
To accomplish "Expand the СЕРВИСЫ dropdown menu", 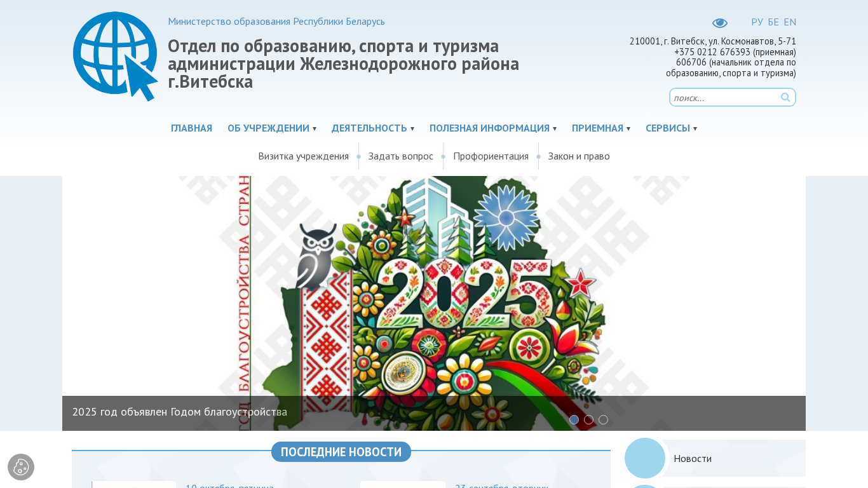I will tap(672, 128).
